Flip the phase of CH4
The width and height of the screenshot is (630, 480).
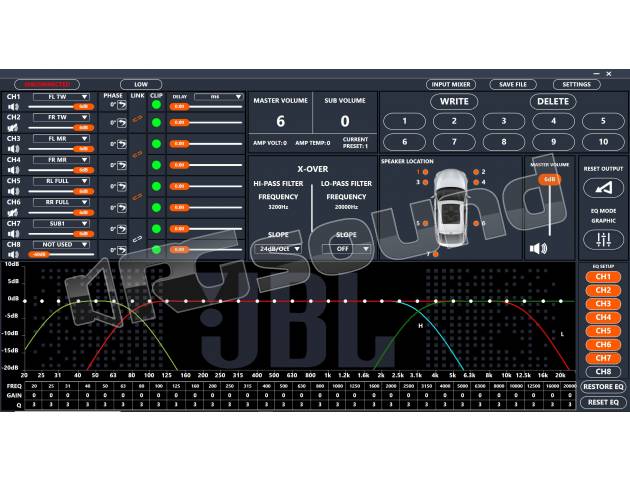121,165
